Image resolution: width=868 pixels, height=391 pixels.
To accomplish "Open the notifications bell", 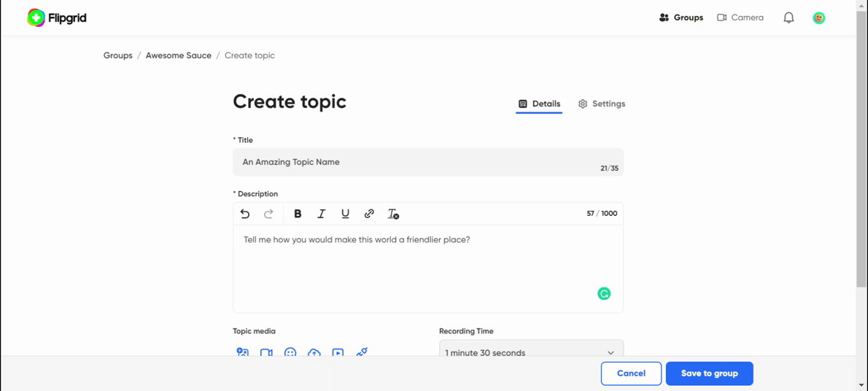I will coord(788,18).
